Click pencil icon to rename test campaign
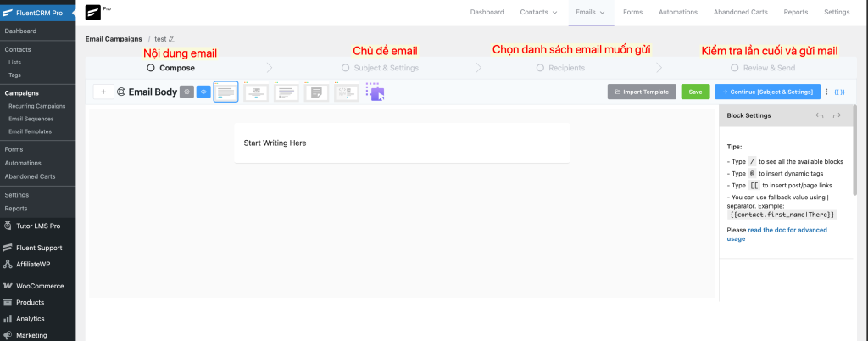868x341 pixels. (171, 39)
